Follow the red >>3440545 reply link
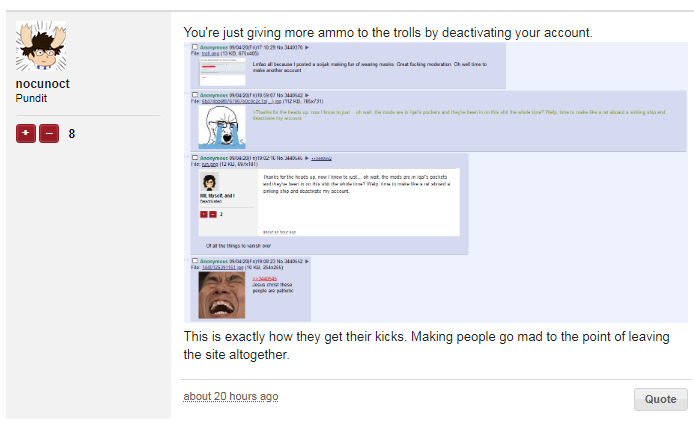 tap(265, 278)
